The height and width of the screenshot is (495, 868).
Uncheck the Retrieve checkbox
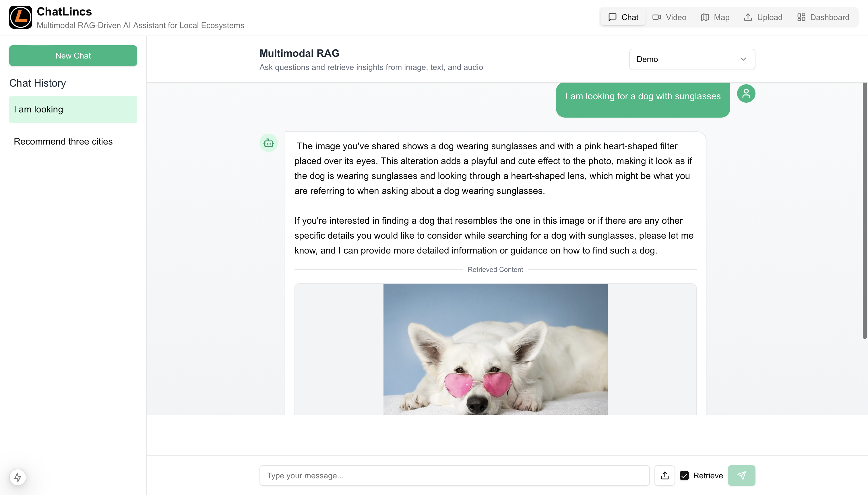point(684,475)
